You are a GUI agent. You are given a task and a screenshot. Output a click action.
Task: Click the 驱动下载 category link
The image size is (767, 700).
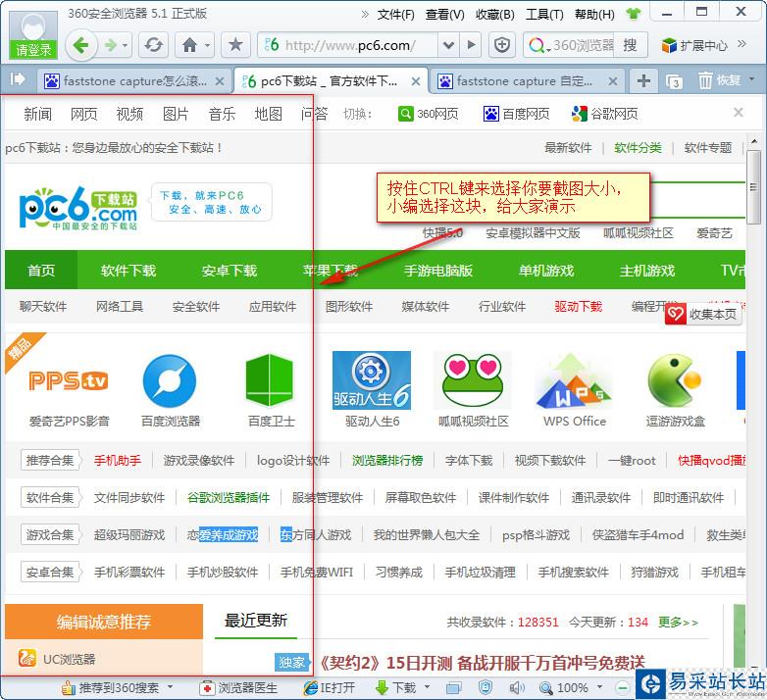click(578, 307)
